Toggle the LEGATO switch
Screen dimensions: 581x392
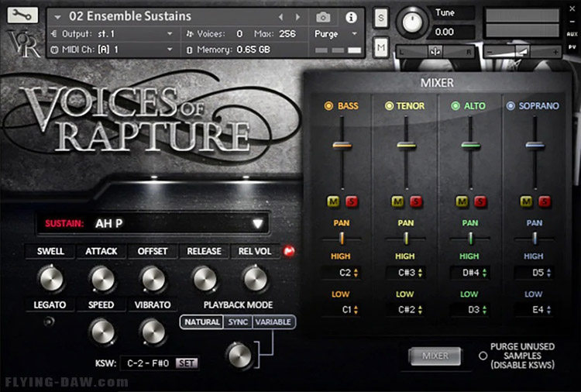[x=49, y=322]
